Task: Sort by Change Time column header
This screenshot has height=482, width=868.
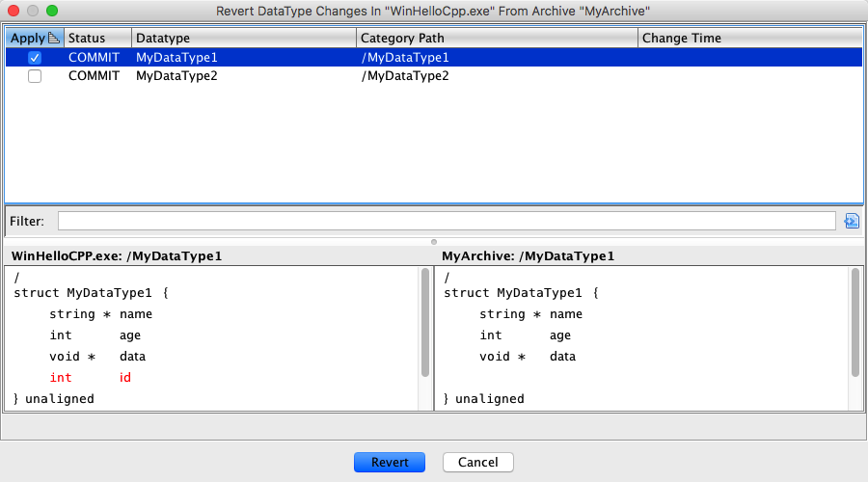Action: click(748, 39)
